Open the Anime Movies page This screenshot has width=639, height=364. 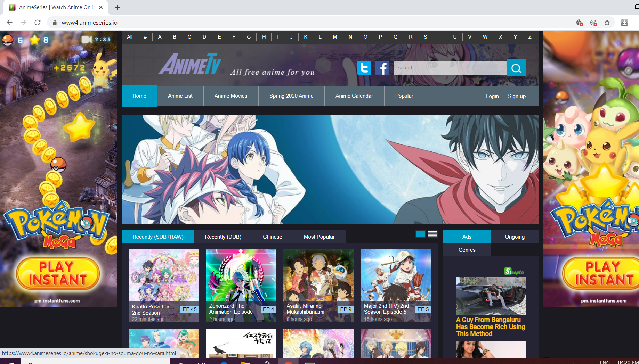point(231,96)
